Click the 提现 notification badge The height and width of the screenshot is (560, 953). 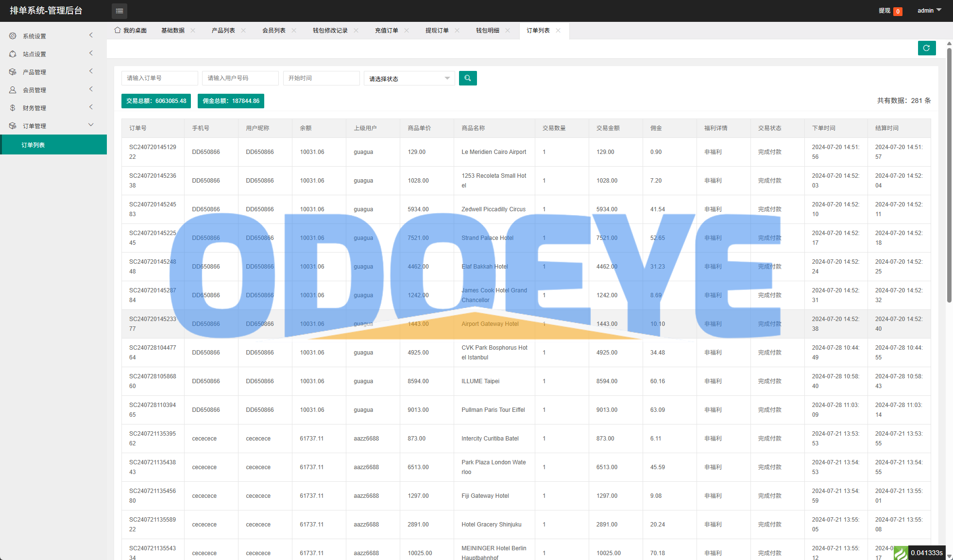pyautogui.click(x=897, y=11)
